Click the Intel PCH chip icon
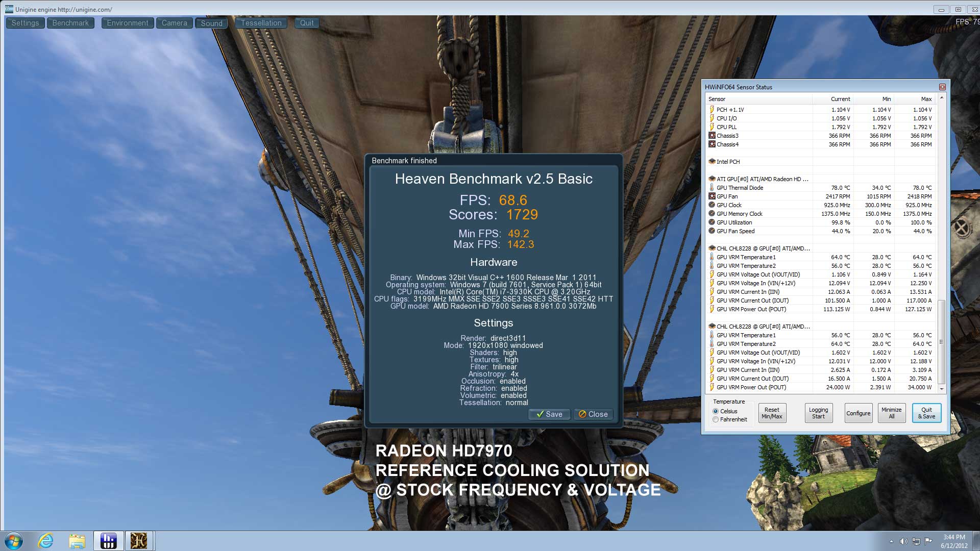Screen dimensions: 980x551 click(x=712, y=162)
